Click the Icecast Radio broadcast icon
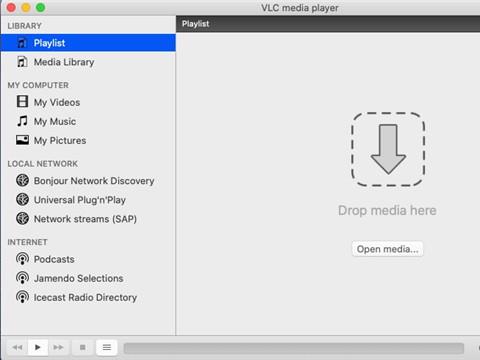The height and width of the screenshot is (360, 480). click(22, 297)
